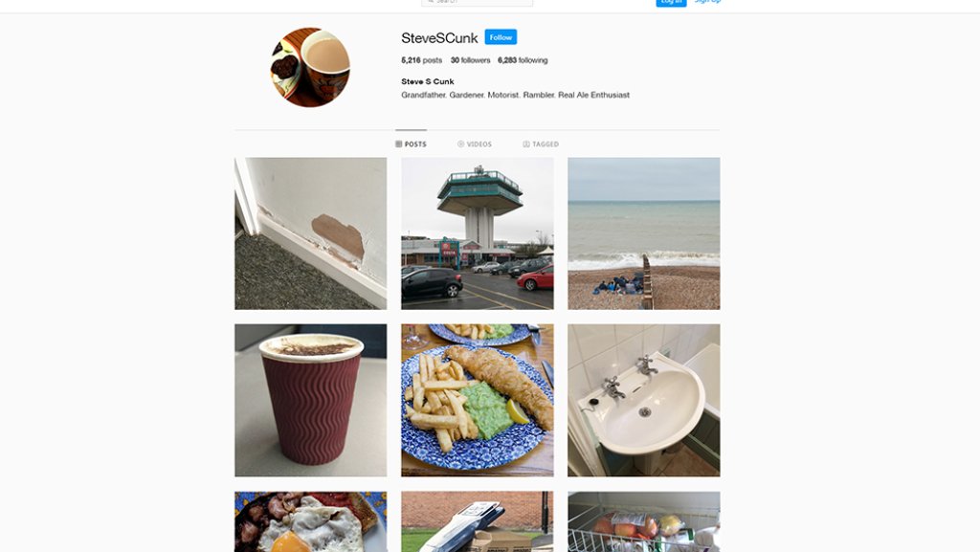This screenshot has height=552, width=980.
Task: Open the red coffee cup photo
Action: (x=311, y=400)
